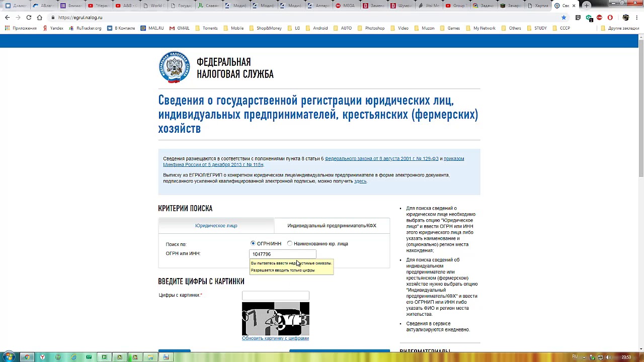Expand the Photoshop bookmark folder
This screenshot has width=644, height=362.
click(371, 28)
